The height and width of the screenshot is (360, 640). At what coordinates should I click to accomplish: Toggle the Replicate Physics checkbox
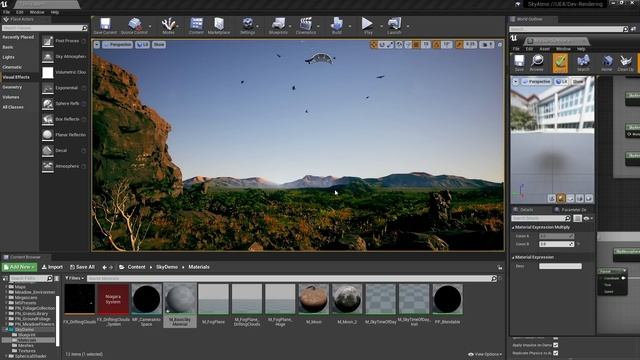coord(556,353)
